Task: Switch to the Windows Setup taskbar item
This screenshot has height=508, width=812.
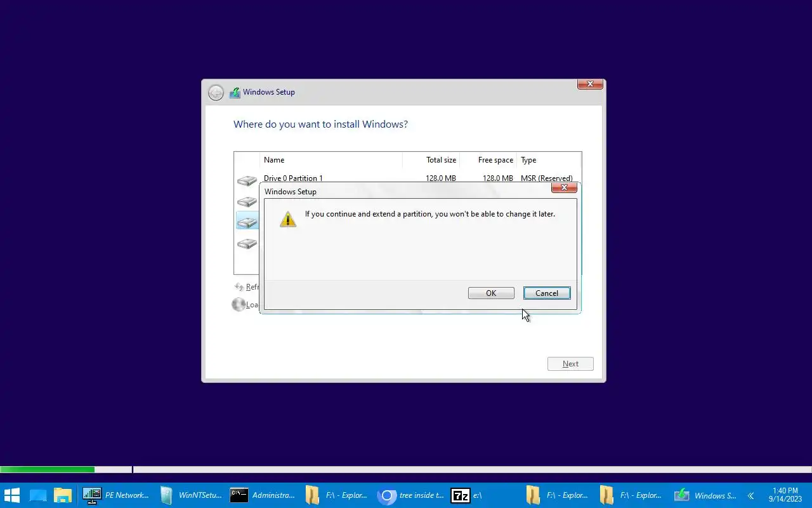Action: (705, 495)
